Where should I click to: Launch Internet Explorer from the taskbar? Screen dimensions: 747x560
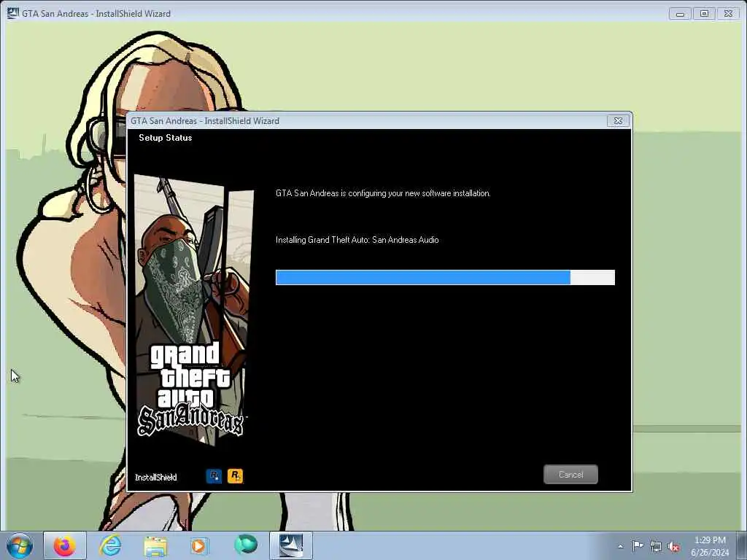110,545
